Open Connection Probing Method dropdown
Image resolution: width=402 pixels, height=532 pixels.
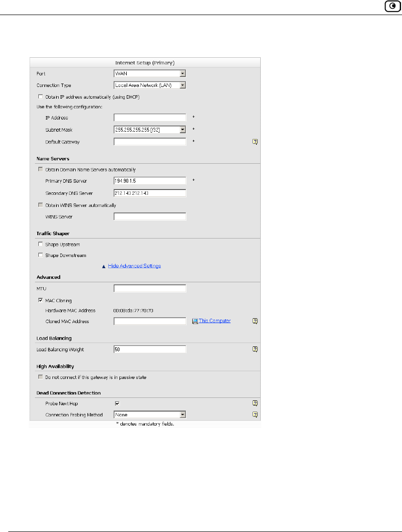click(150, 414)
